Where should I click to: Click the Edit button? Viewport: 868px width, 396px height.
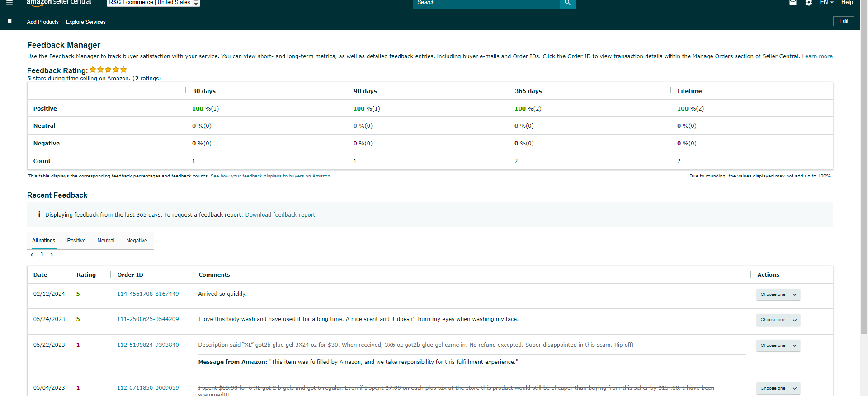[x=844, y=21]
